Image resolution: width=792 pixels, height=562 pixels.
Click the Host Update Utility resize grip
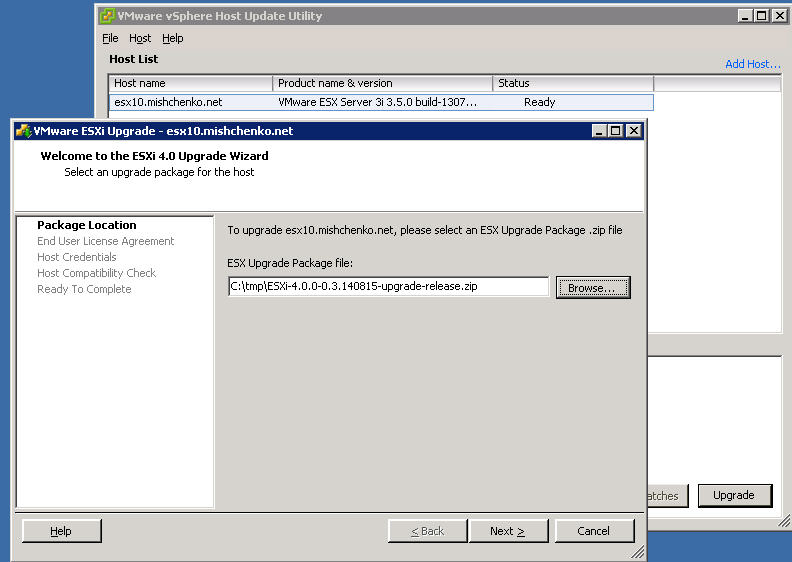(784, 521)
